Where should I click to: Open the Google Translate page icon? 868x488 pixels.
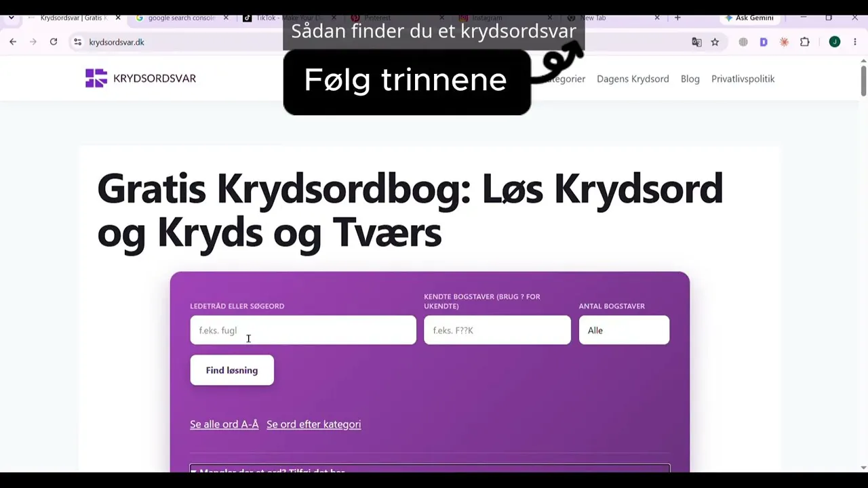pyautogui.click(x=696, y=42)
